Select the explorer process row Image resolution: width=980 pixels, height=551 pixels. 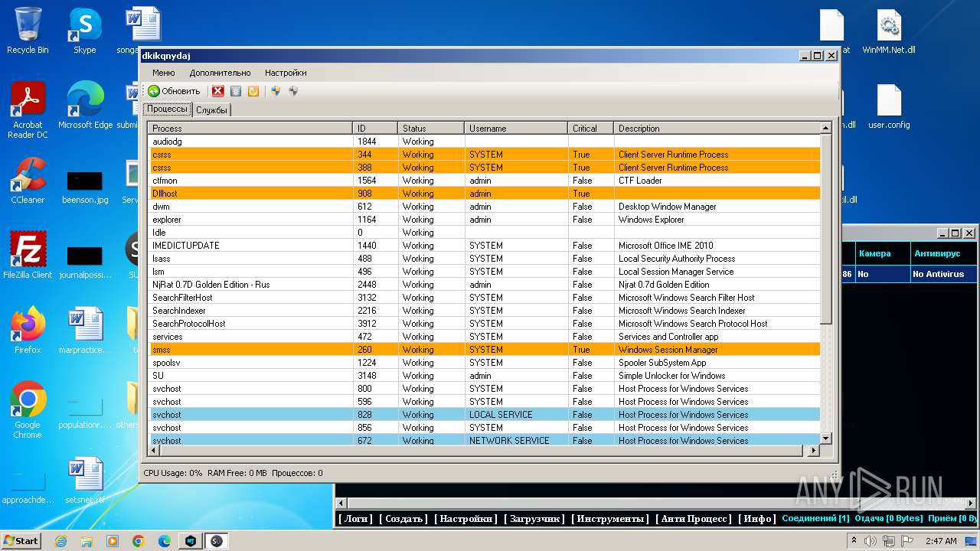[484, 220]
